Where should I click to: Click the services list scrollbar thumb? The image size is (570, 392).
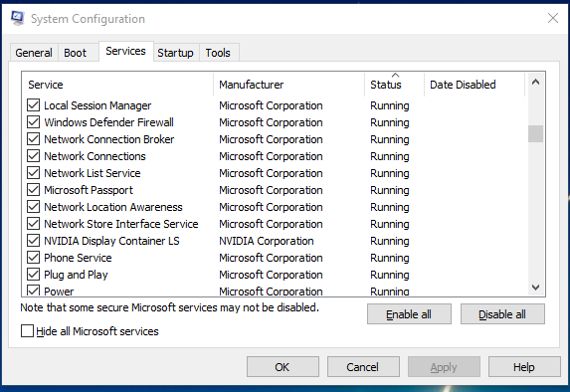click(x=535, y=134)
